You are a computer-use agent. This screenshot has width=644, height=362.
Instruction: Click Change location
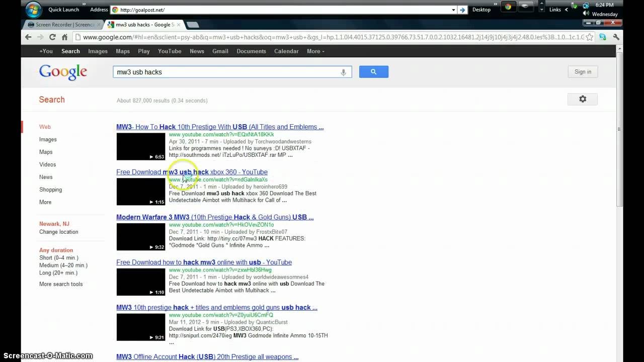tap(59, 232)
